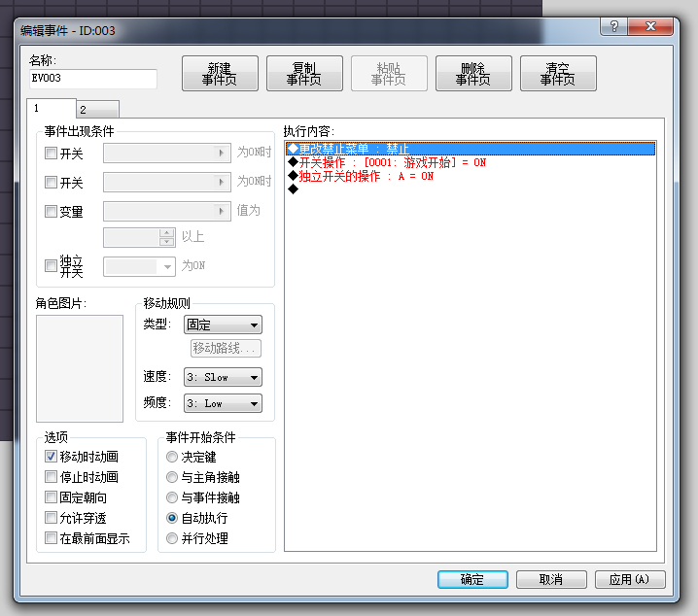Click the 以上 value stepper arrows

click(x=166, y=237)
